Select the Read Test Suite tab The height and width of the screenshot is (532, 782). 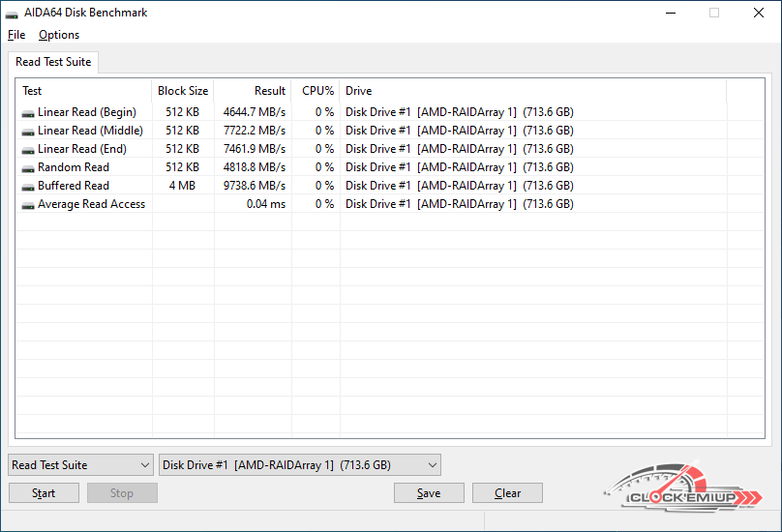[x=53, y=62]
